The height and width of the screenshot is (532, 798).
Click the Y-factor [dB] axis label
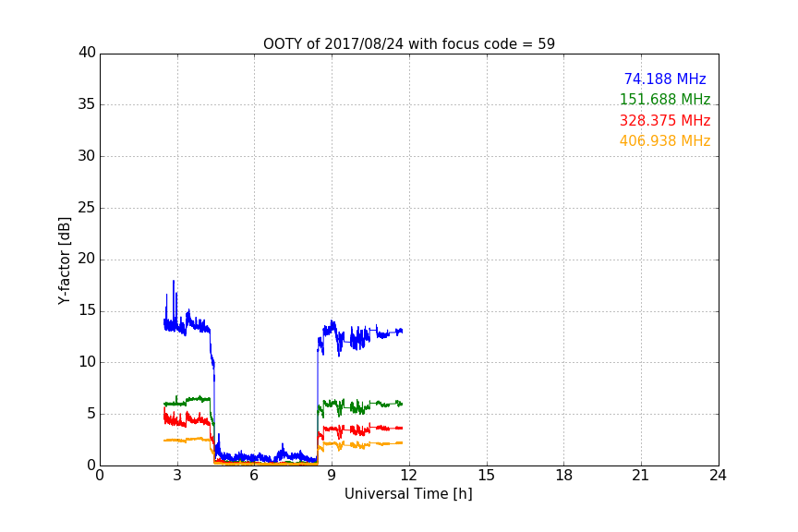click(x=64, y=260)
